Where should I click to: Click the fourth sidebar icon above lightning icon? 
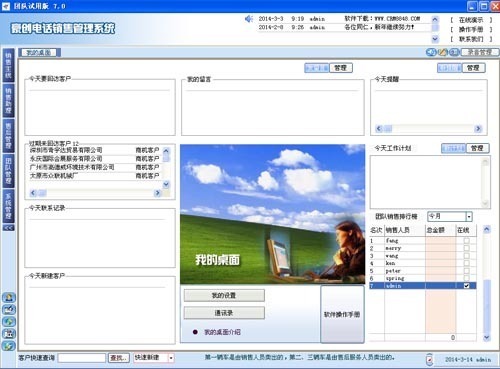[9, 334]
